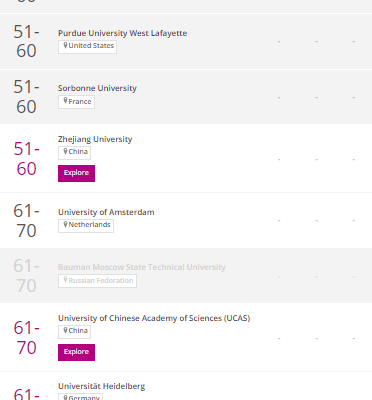Open Bauman Moscow State Technical University

pos(142,267)
